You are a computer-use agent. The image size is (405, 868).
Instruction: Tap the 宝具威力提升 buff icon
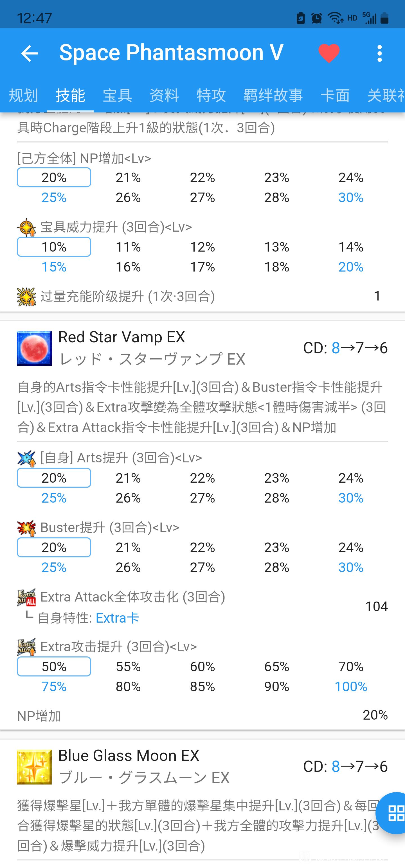point(26,227)
